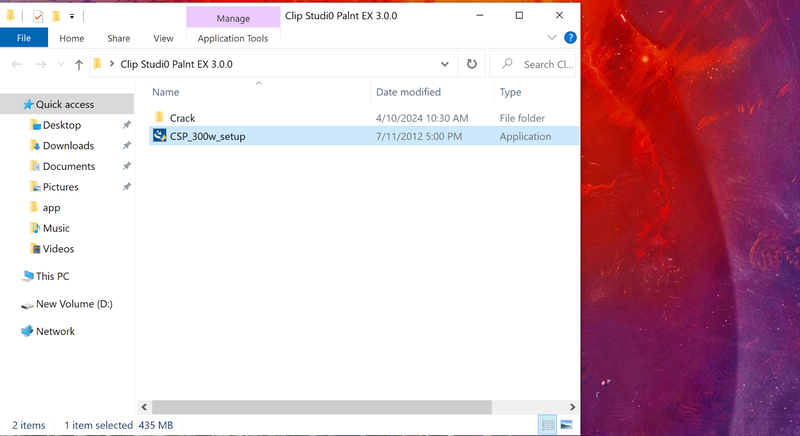
Task: Click the Type cell reading File folder
Action: (x=522, y=118)
